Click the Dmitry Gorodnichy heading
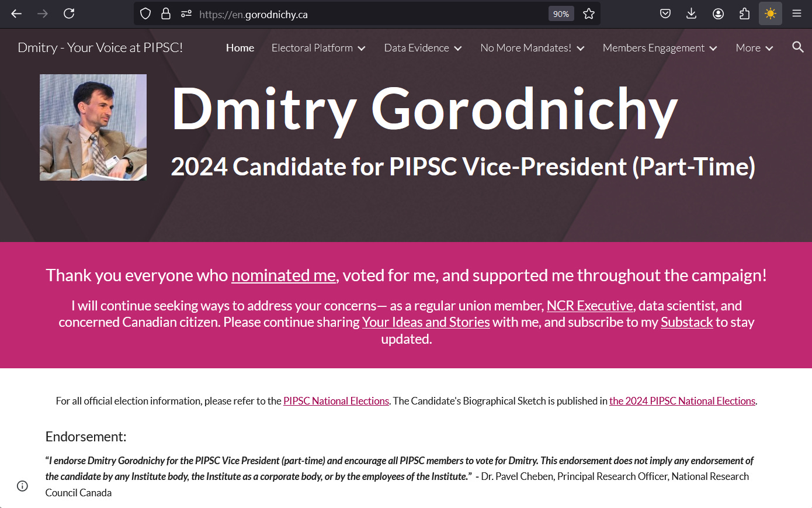This screenshot has width=812, height=508. point(425,109)
